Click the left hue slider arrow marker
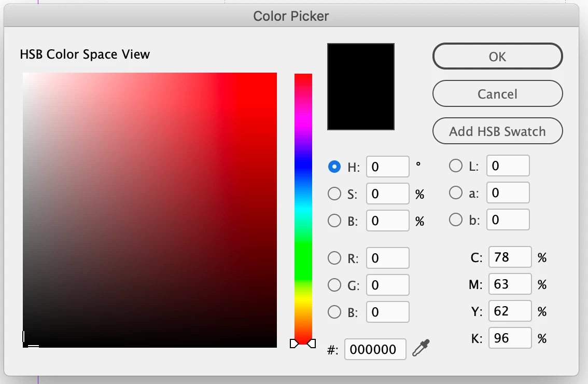The height and width of the screenshot is (384, 588). (x=294, y=344)
